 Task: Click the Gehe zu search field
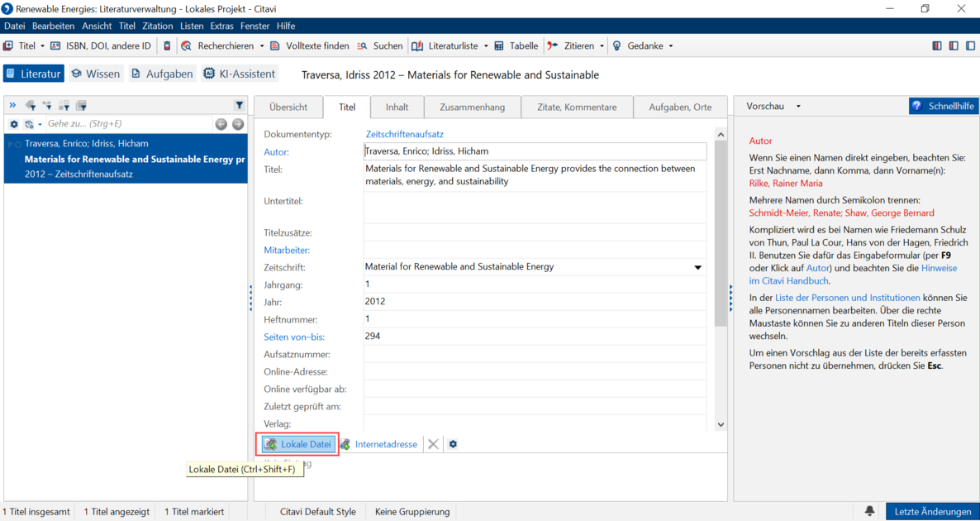(128, 124)
